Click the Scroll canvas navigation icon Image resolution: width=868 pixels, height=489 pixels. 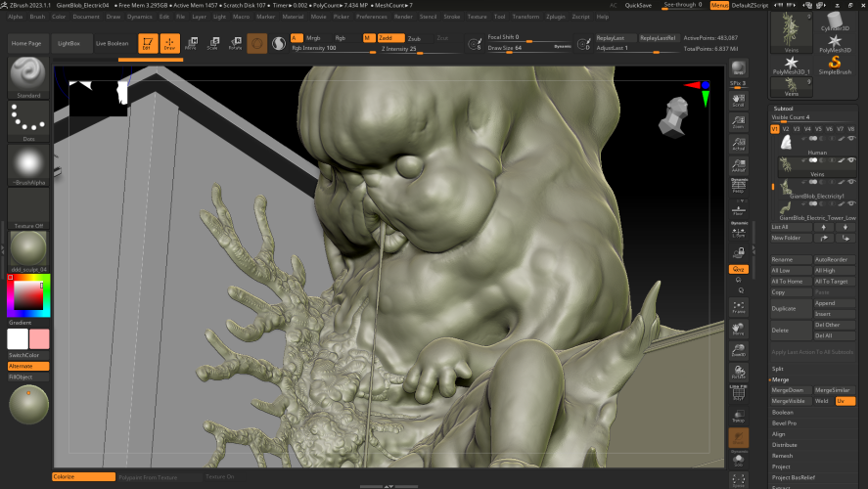pos(738,101)
